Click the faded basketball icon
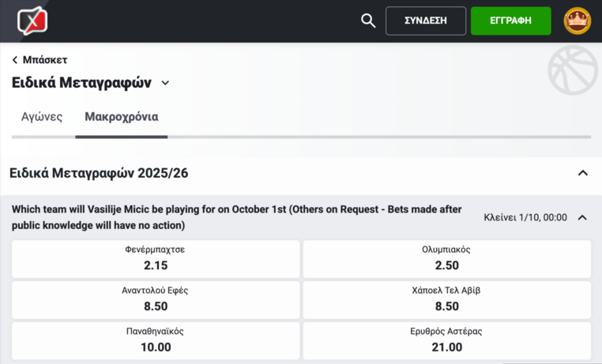 [x=573, y=69]
